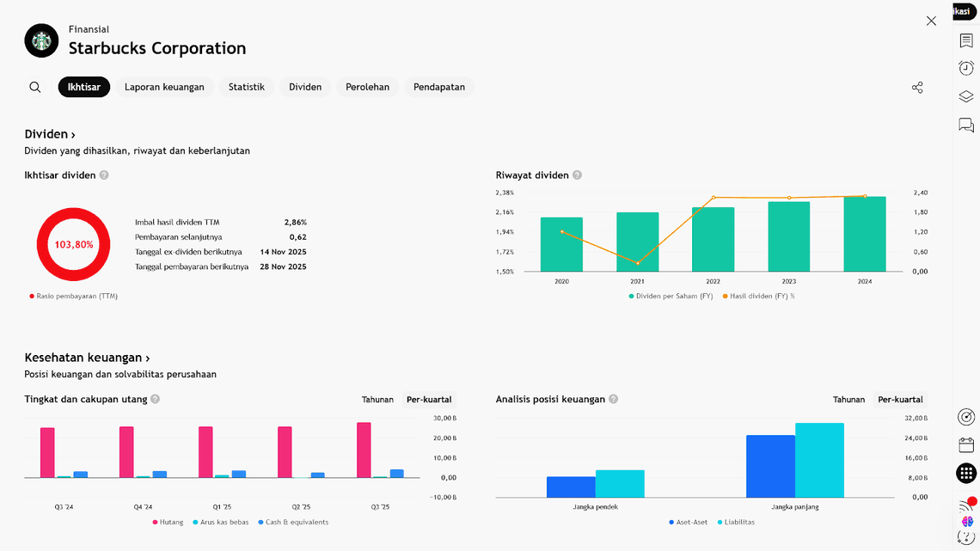The width and height of the screenshot is (980, 551).
Task: Open the alerts alarm clock icon
Action: [966, 69]
